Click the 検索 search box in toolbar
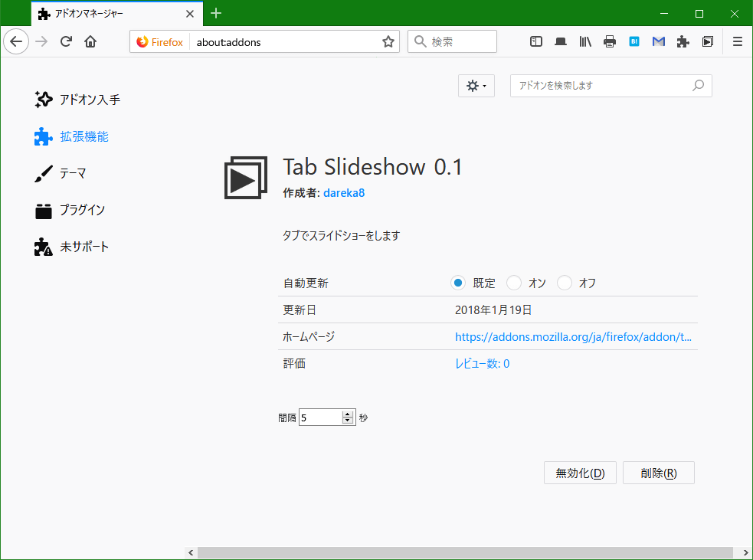753x560 pixels. tap(453, 42)
